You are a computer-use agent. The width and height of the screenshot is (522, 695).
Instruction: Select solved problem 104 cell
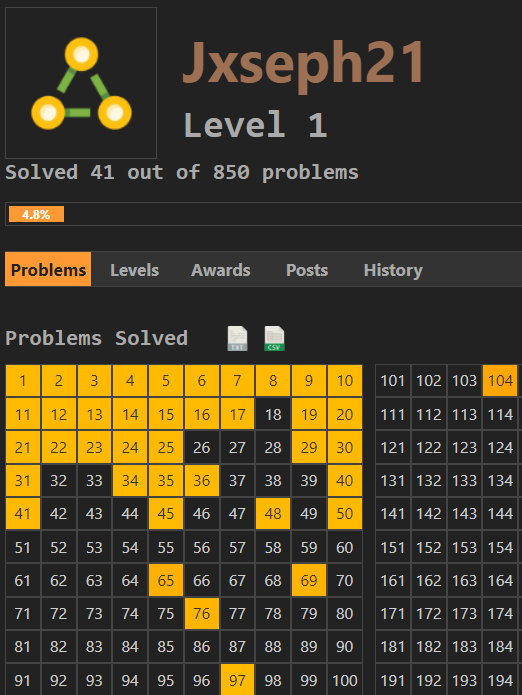click(500, 381)
